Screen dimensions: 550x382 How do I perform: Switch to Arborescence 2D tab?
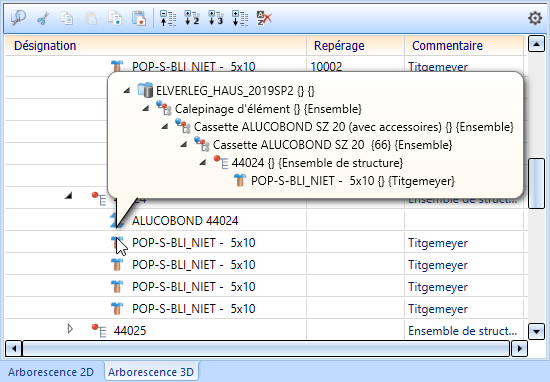pyautogui.click(x=51, y=372)
